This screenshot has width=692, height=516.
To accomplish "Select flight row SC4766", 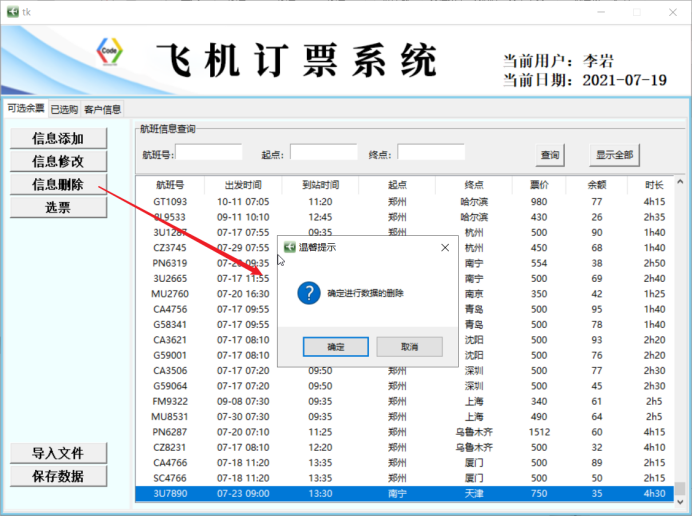I will (405, 478).
